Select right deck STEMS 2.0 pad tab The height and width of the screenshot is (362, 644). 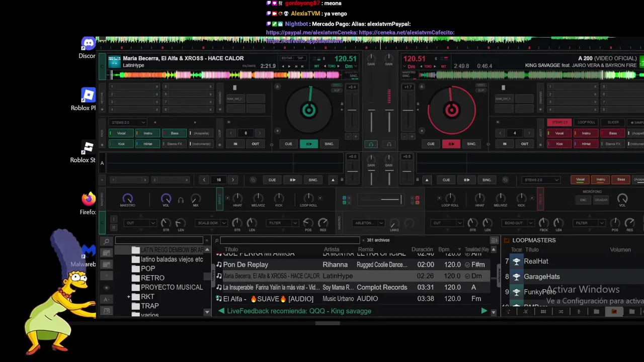click(x=559, y=122)
